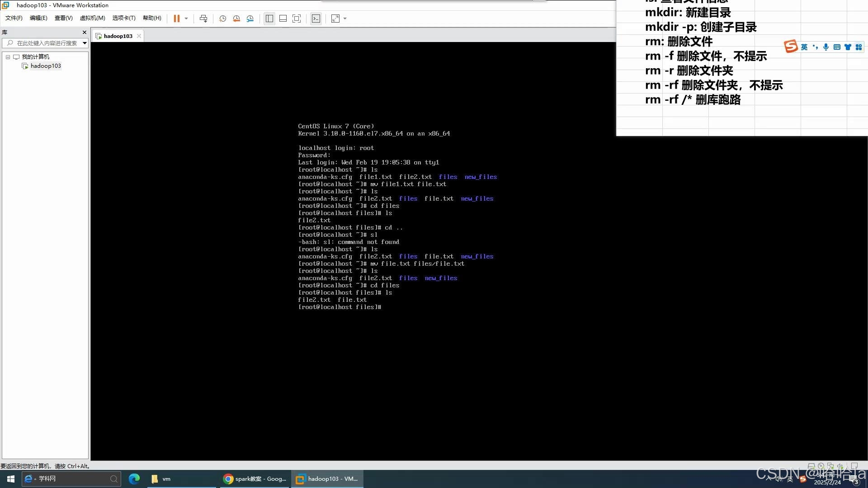868x488 pixels.
Task: Take a snapshot of the VM
Action: click(x=222, y=19)
